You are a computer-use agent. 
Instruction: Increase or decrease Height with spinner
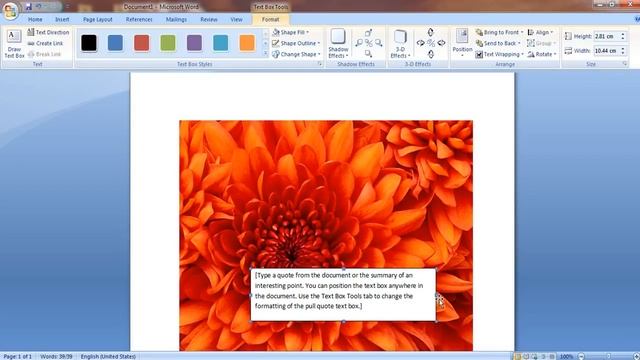pos(623,36)
